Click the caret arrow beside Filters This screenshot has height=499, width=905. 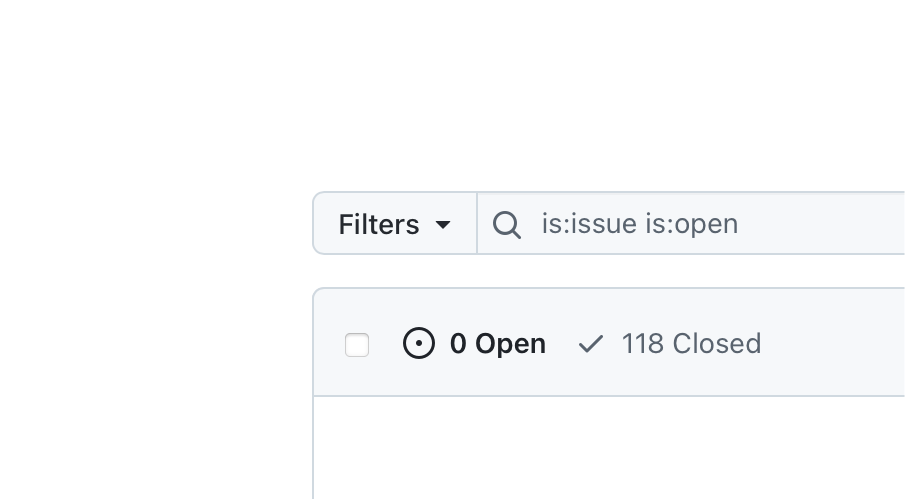click(x=443, y=225)
